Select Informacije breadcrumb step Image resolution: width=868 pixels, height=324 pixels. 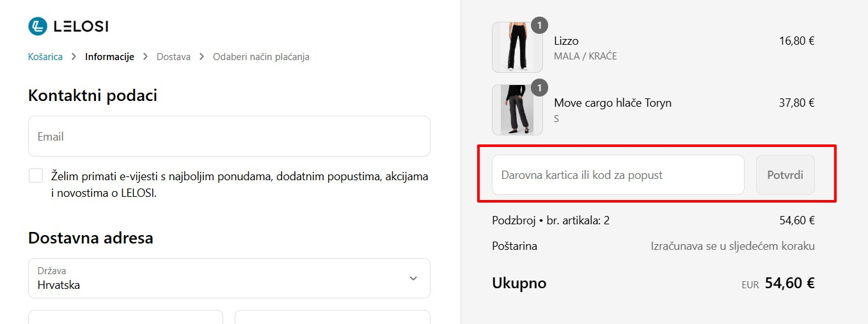(x=109, y=57)
